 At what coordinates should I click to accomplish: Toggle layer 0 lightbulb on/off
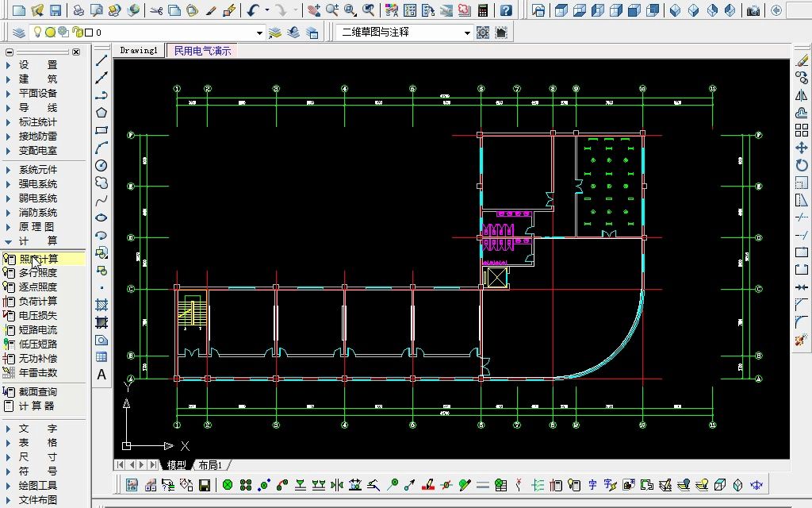[37, 32]
